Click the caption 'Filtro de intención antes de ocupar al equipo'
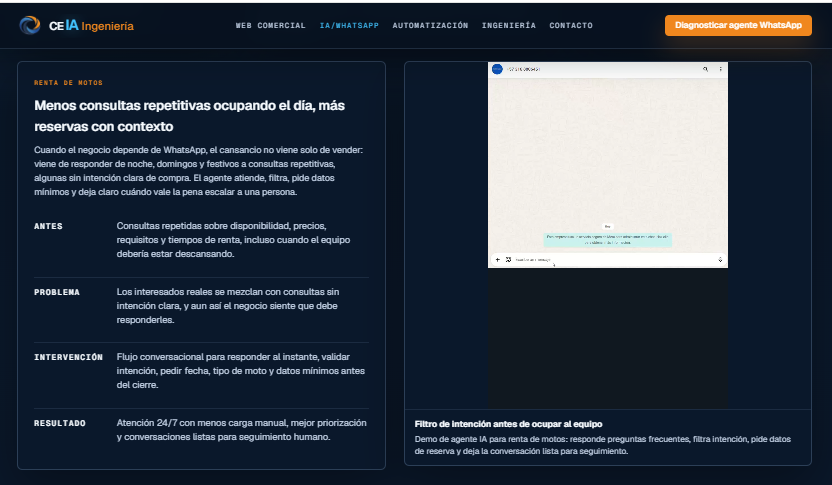 pyautogui.click(x=508, y=424)
